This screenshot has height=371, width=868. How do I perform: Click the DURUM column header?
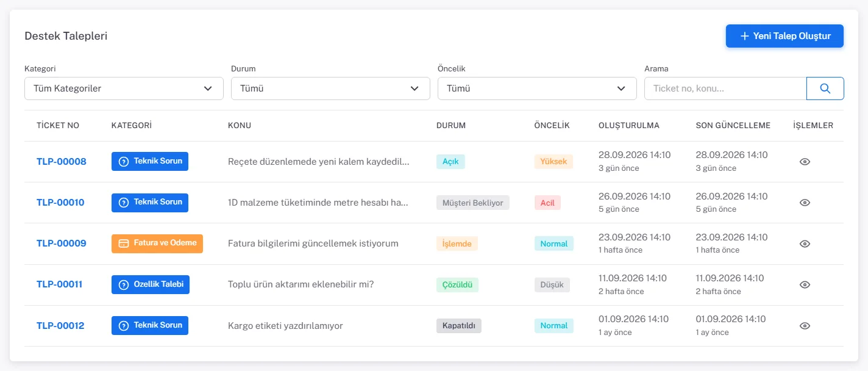(x=451, y=126)
